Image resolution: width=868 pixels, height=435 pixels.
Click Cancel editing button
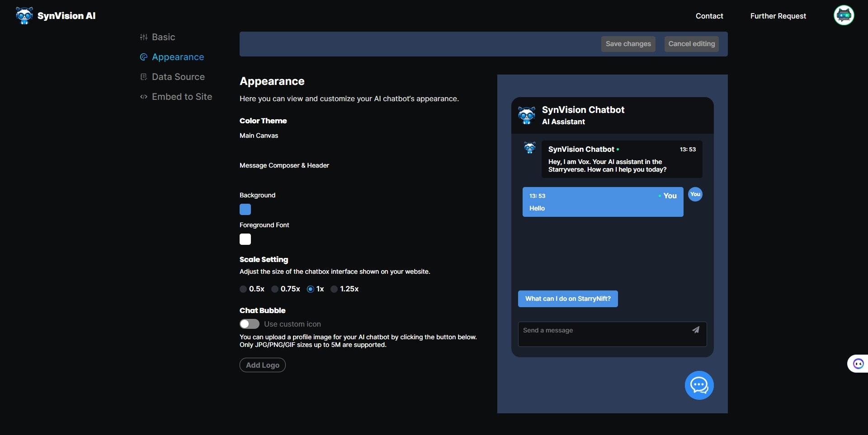click(x=691, y=44)
